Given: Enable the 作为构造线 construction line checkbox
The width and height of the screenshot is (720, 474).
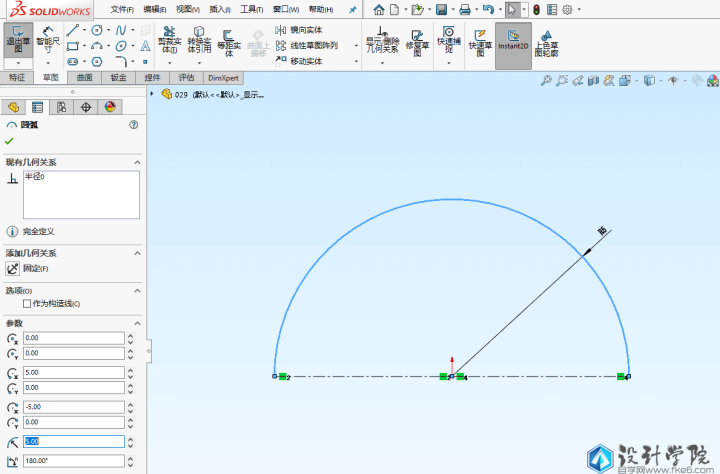Looking at the screenshot, I should [x=27, y=303].
